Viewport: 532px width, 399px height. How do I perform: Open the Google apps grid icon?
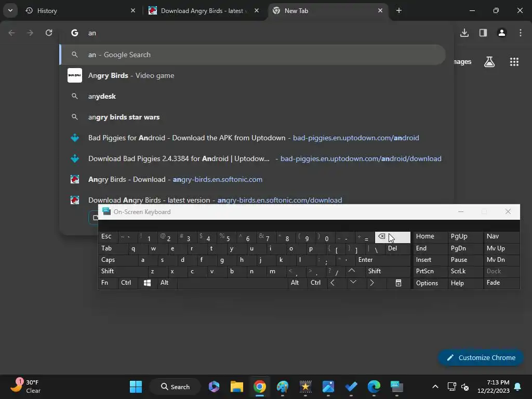tap(514, 62)
